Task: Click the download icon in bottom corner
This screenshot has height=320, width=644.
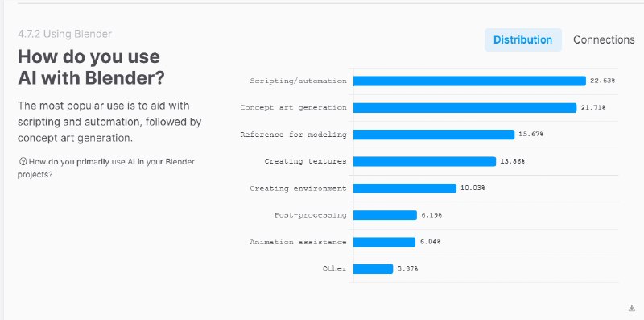Action: point(632,308)
